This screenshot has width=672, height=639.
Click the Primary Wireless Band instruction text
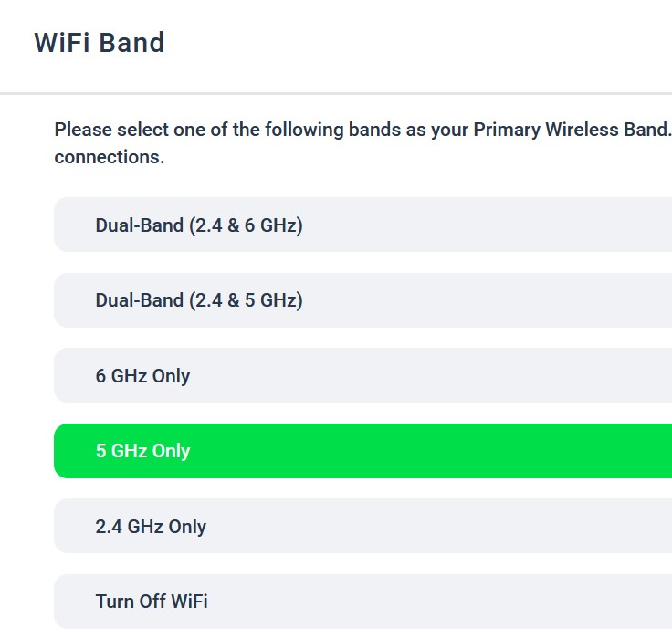click(x=362, y=130)
